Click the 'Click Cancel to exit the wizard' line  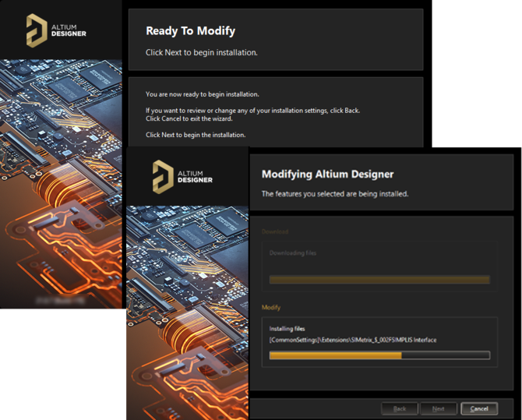188,118
